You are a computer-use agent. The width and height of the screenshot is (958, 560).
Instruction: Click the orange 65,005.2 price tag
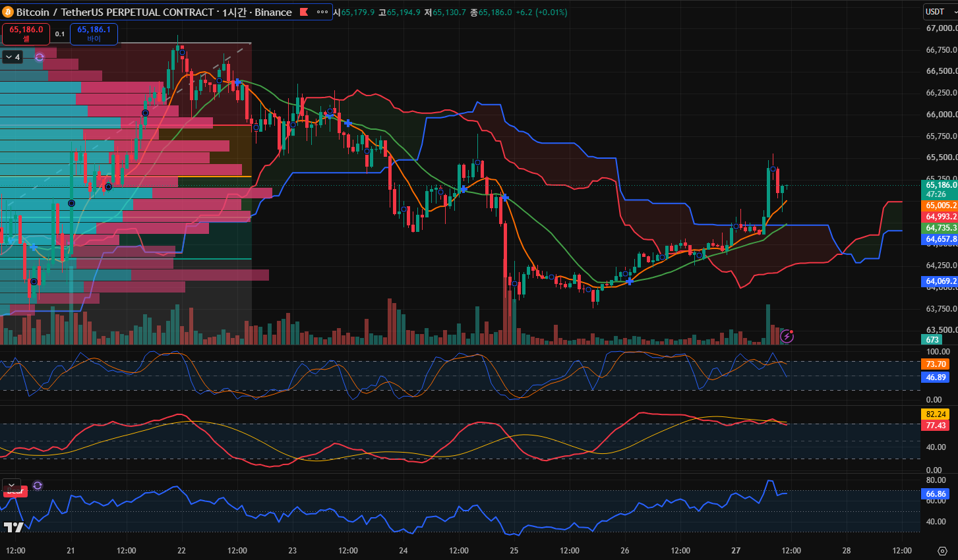click(939, 206)
